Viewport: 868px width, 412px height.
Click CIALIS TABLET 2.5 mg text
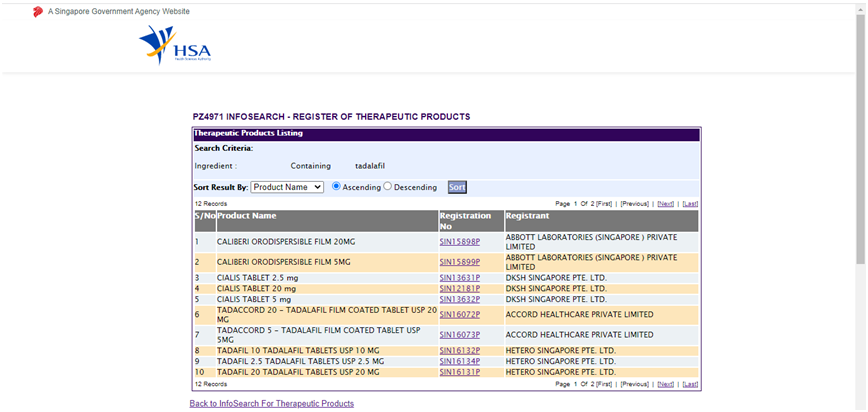click(x=256, y=278)
